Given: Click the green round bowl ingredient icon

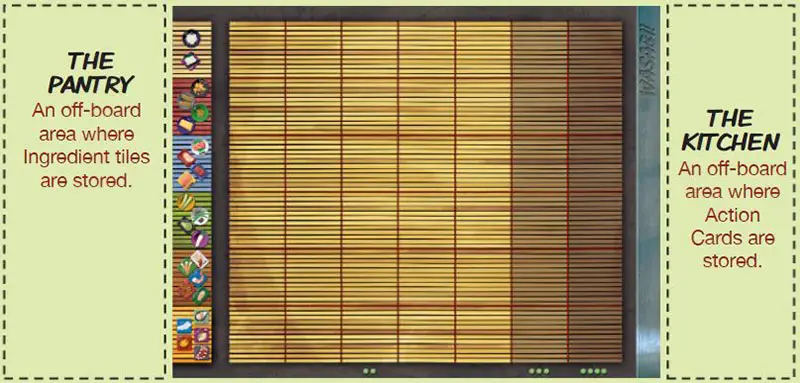Looking at the screenshot, I should pos(200,112).
